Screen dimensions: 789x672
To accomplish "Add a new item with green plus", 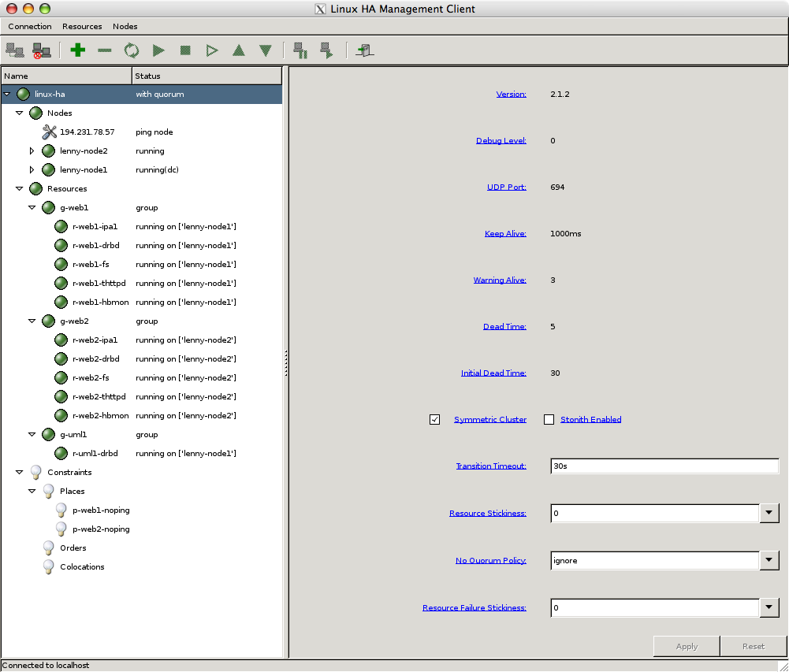I will 77,50.
